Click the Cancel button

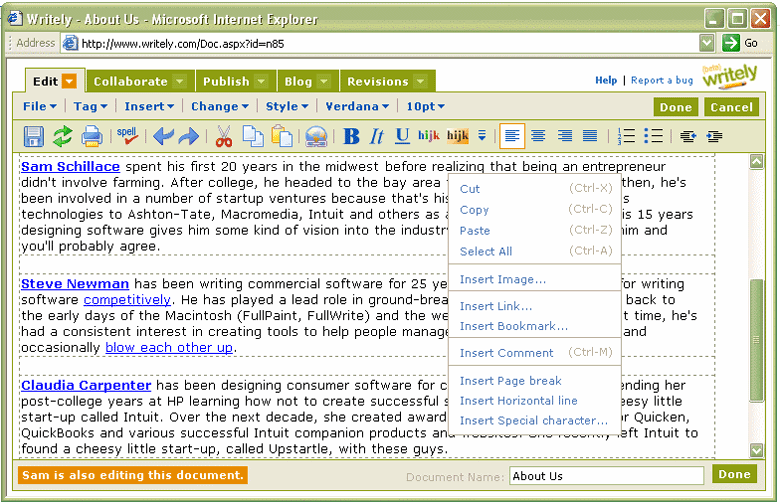(731, 107)
